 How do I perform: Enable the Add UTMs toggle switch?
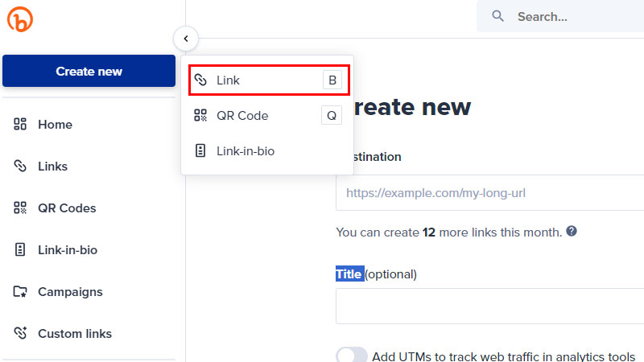point(352,356)
